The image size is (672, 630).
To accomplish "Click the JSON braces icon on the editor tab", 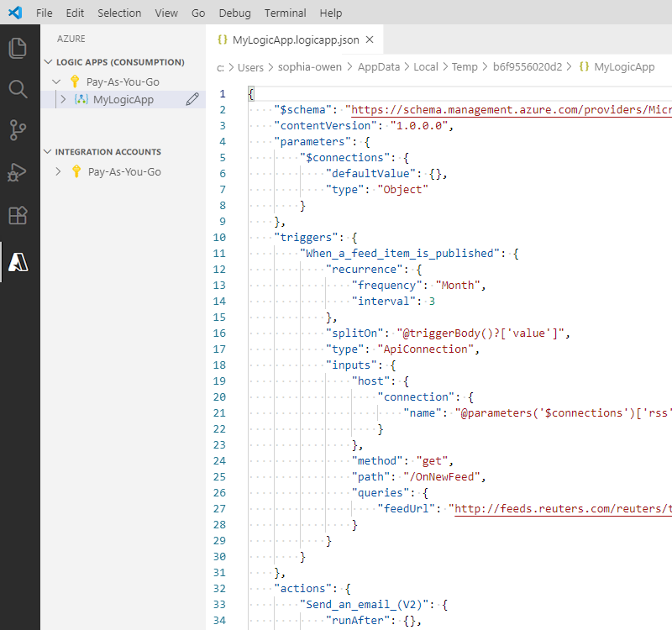I will [x=222, y=39].
